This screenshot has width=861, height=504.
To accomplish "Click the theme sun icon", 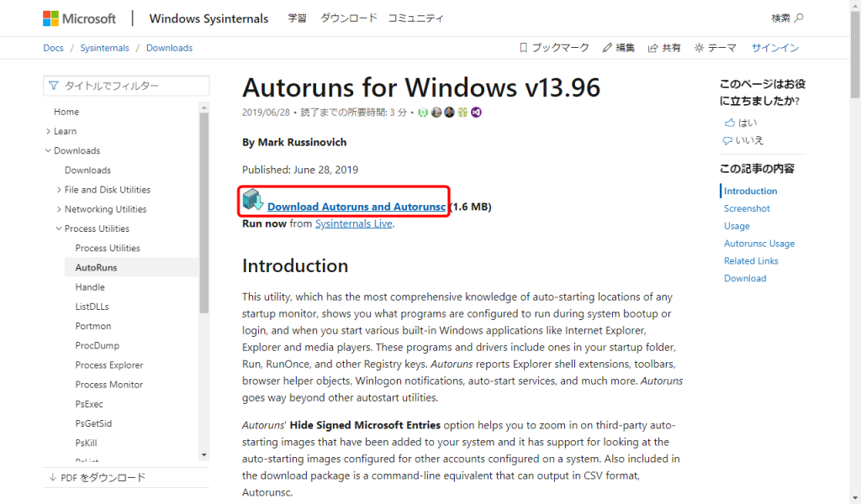I will click(699, 48).
